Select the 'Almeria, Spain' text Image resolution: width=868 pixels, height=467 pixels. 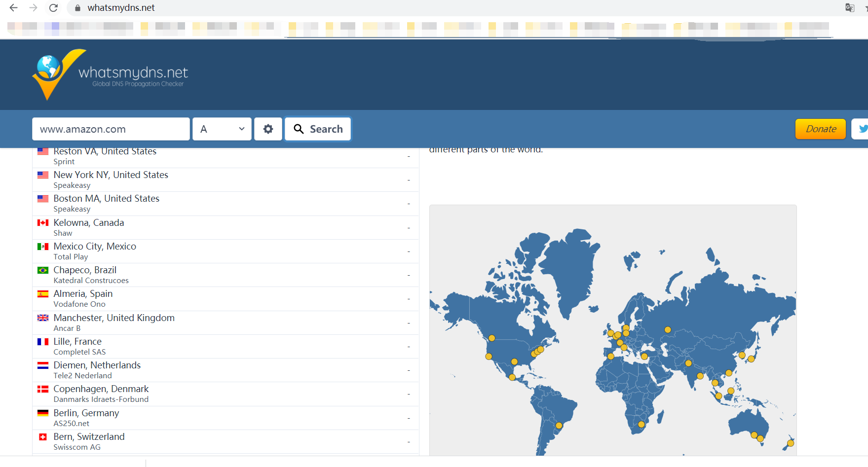coord(83,293)
